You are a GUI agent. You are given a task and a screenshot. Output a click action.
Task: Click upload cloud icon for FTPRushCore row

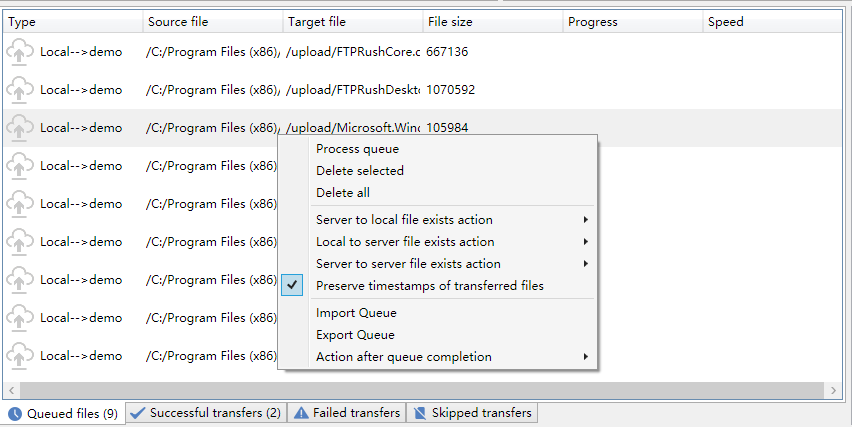(20, 52)
